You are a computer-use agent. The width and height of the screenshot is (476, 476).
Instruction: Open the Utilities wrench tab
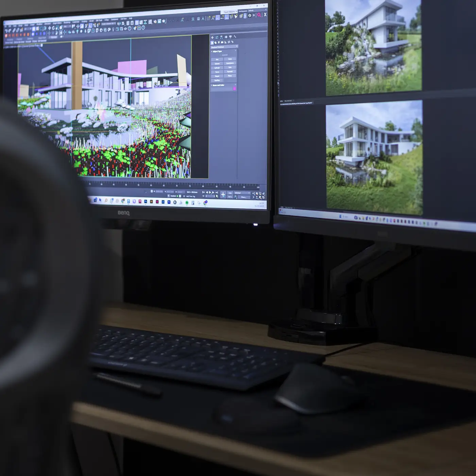tap(235, 37)
